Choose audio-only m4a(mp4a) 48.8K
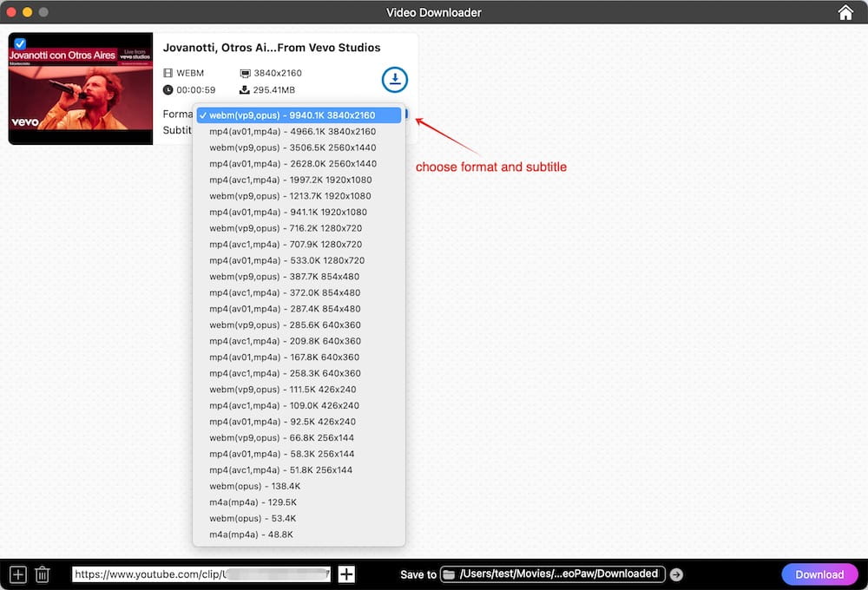Image resolution: width=868 pixels, height=590 pixels. pos(299,534)
